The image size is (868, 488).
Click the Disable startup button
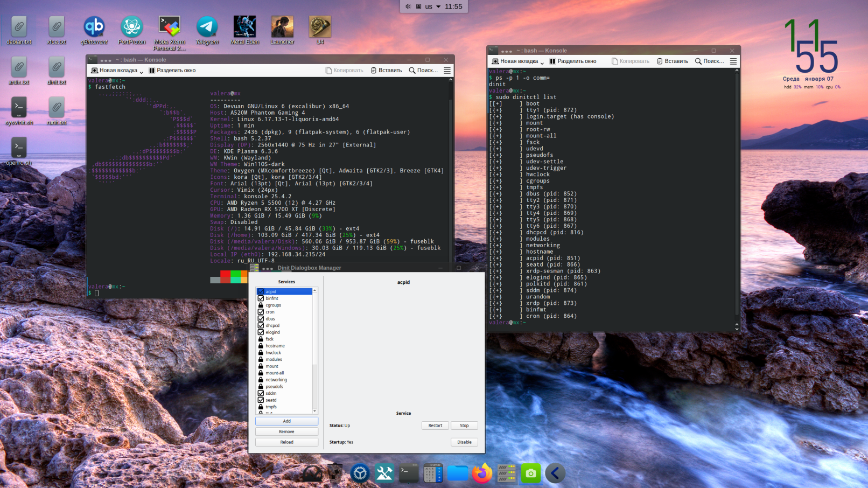pyautogui.click(x=464, y=442)
